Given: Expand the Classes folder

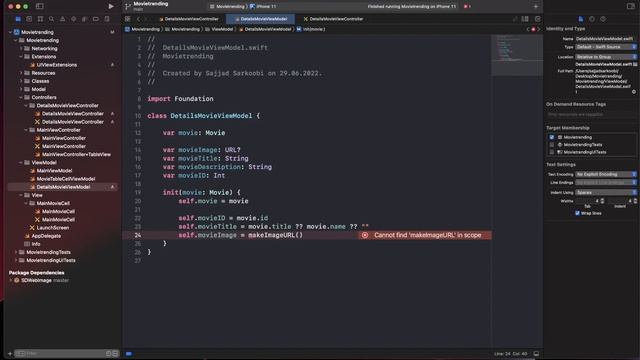Looking at the screenshot, I should (21, 81).
